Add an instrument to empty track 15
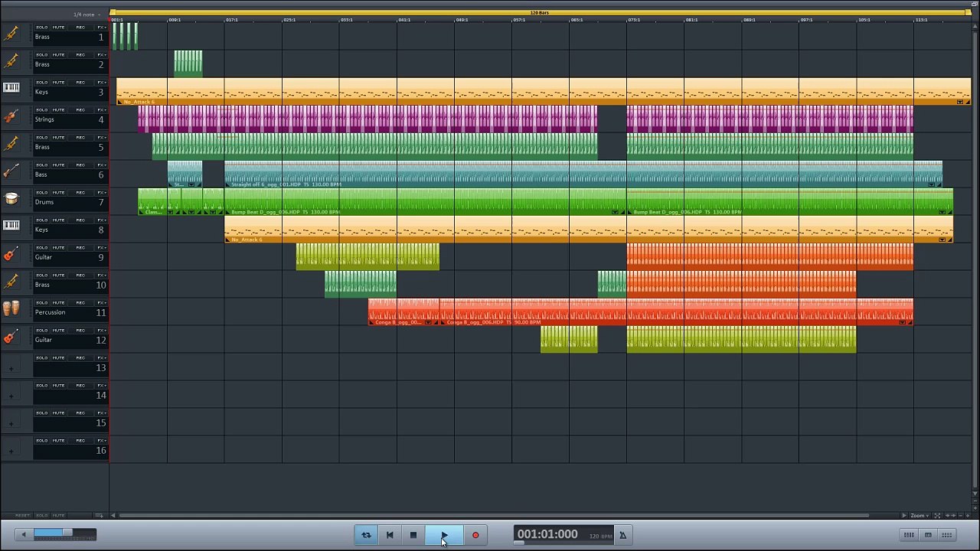Image resolution: width=980 pixels, height=551 pixels. pyautogui.click(x=11, y=424)
